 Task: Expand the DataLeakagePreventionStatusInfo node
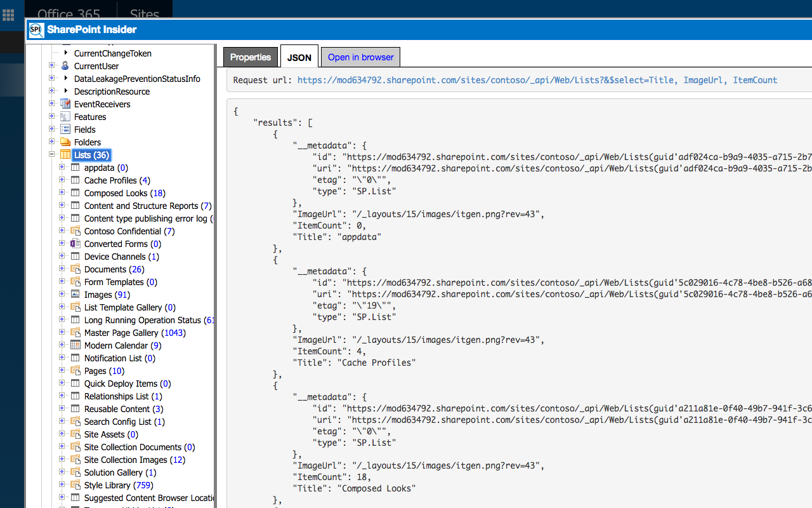pyautogui.click(x=52, y=78)
